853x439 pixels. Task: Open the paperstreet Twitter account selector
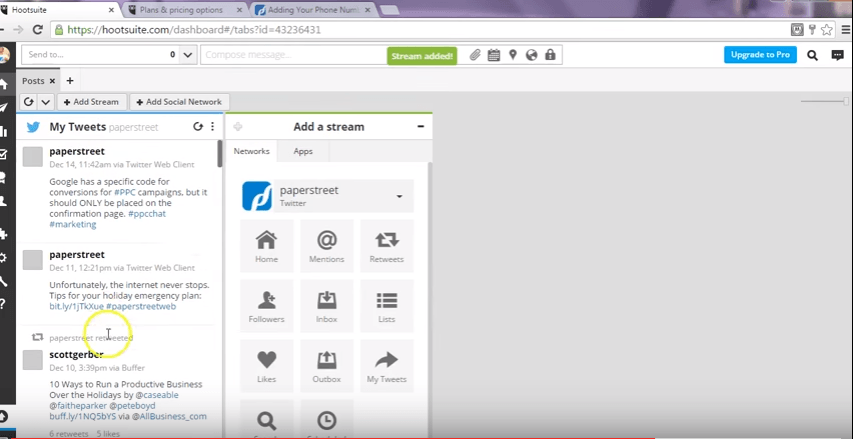[x=327, y=196]
